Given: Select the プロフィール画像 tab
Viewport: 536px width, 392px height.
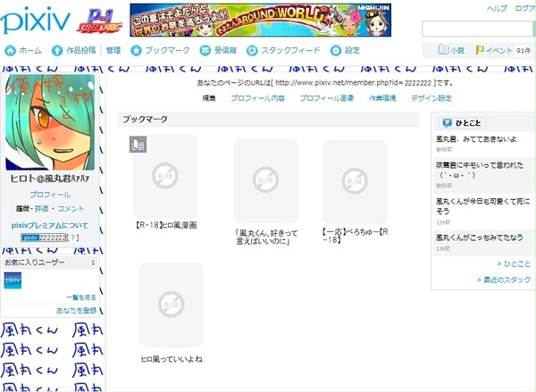Looking at the screenshot, I should (327, 98).
